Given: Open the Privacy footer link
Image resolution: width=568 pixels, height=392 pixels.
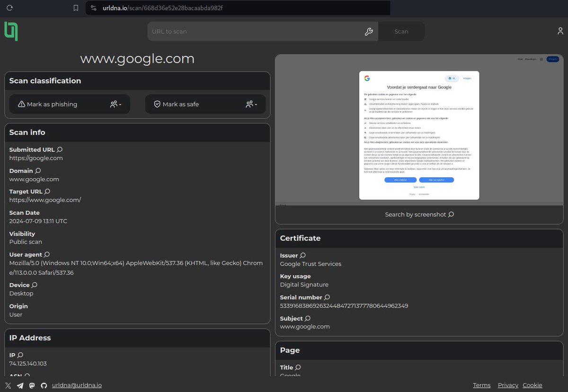Looking at the screenshot, I should (508, 385).
